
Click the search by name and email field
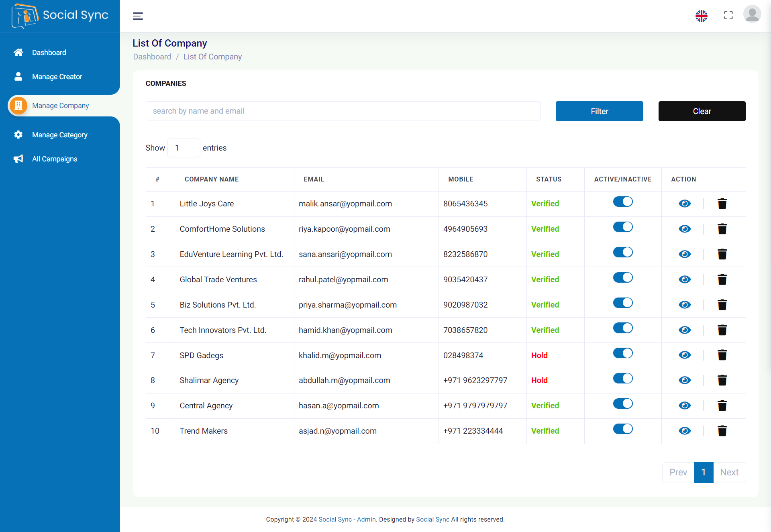343,111
